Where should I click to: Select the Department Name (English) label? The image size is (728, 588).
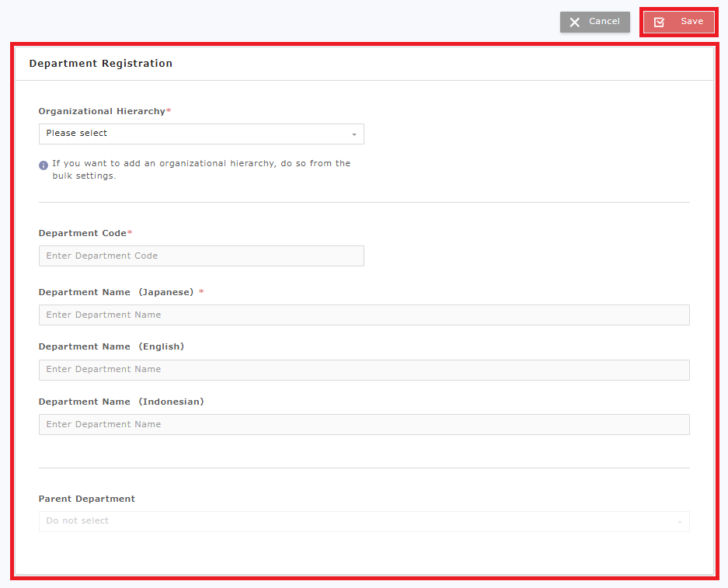coord(111,347)
